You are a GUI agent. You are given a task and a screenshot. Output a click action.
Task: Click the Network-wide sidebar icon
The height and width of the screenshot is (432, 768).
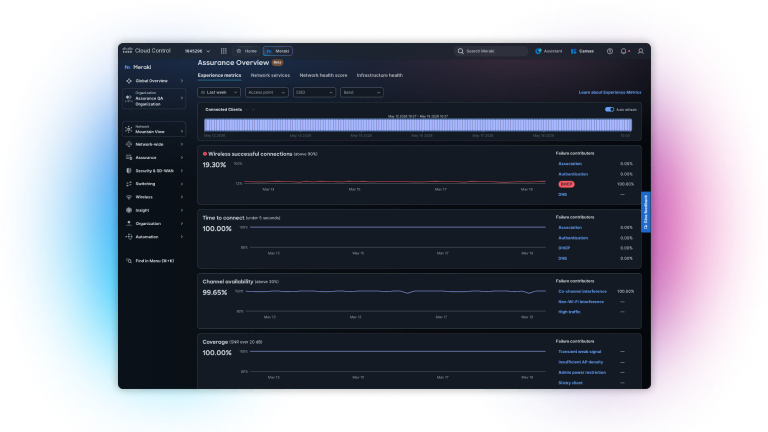click(x=129, y=144)
